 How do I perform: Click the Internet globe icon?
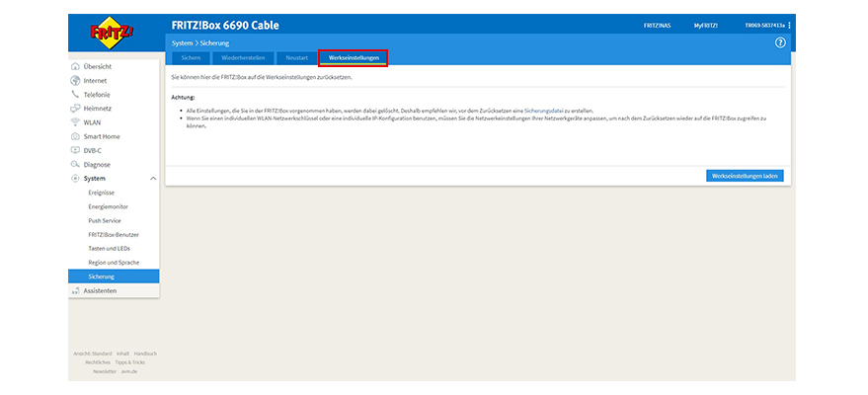coord(76,80)
